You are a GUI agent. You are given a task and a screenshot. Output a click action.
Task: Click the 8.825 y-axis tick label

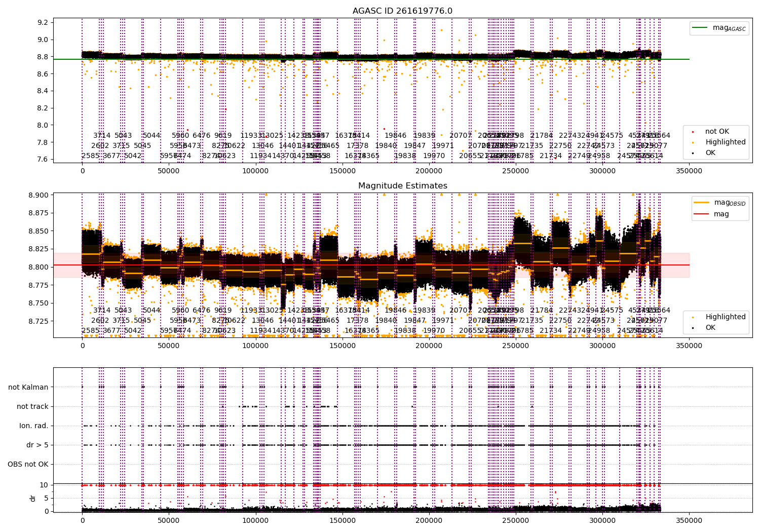tap(39, 249)
